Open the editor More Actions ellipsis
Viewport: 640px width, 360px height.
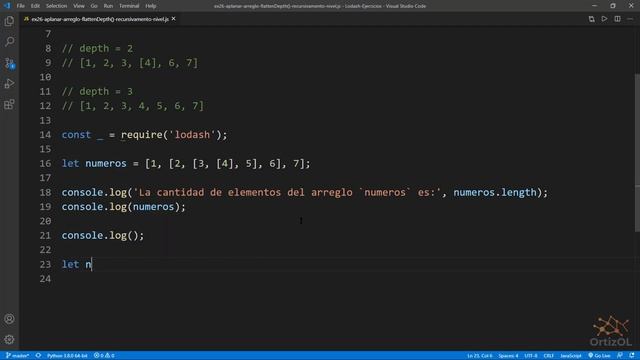(630, 19)
